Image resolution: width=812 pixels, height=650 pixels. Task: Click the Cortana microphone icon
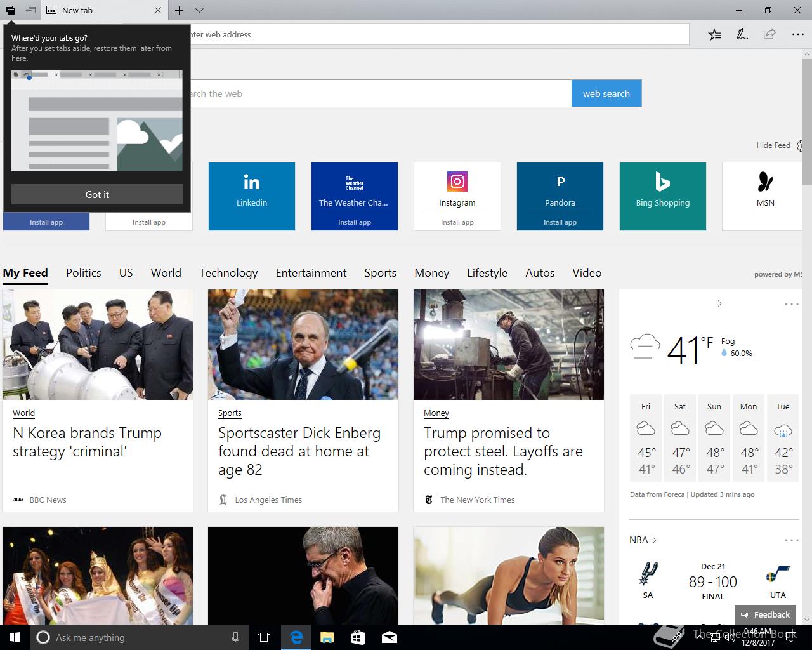click(235, 637)
